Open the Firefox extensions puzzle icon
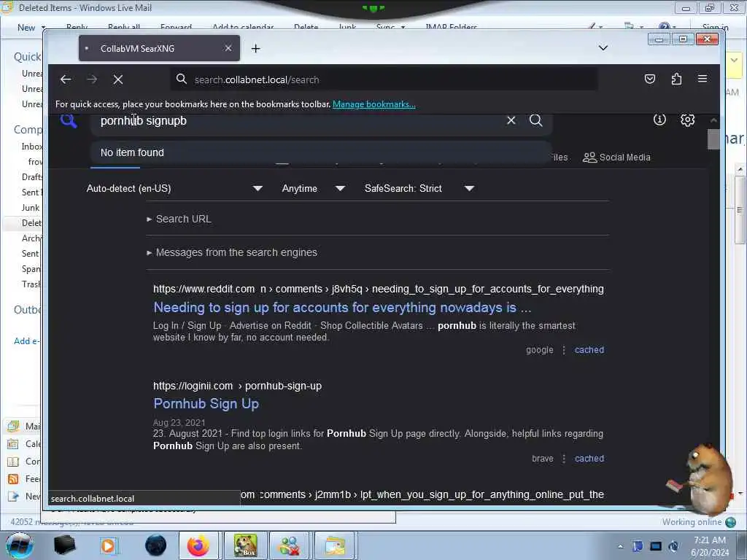 pos(676,79)
